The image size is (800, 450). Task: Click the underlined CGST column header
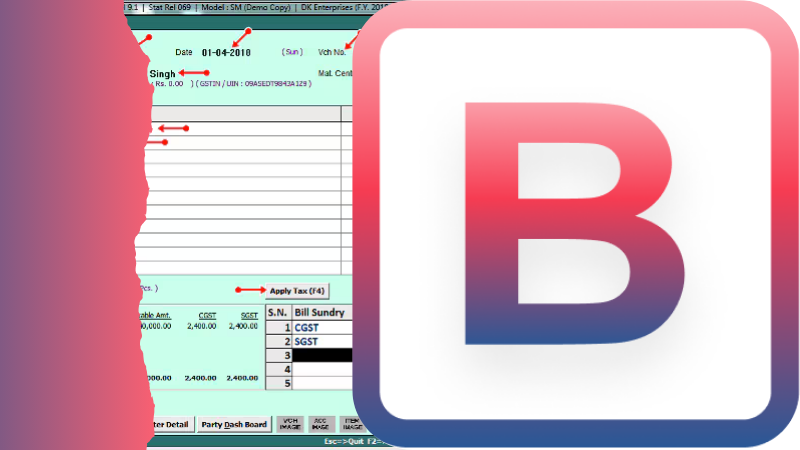(207, 316)
